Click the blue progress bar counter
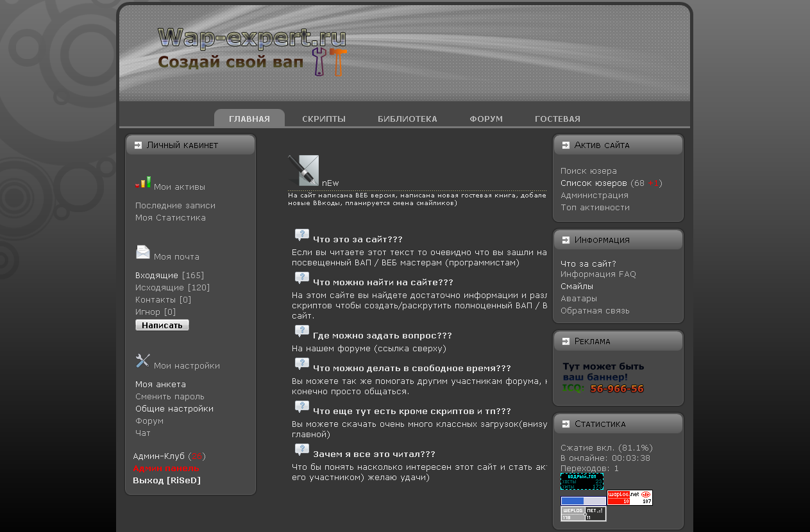The height and width of the screenshot is (532, 810). 584,501
